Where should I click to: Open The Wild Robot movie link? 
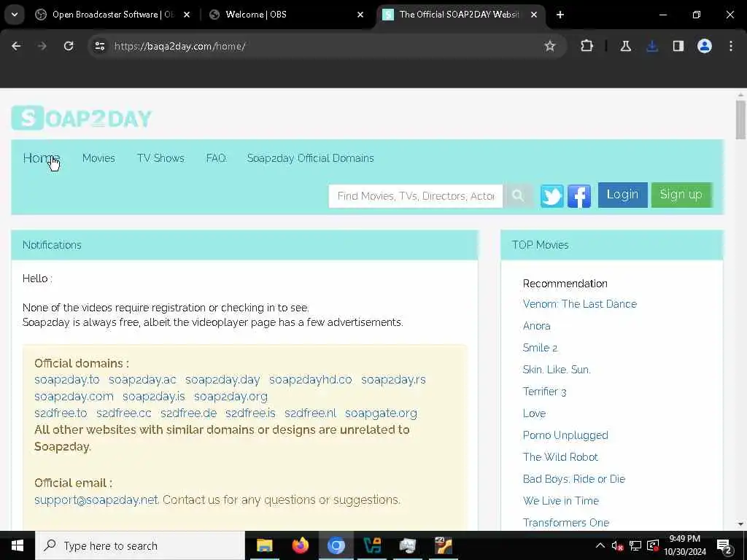coord(560,457)
